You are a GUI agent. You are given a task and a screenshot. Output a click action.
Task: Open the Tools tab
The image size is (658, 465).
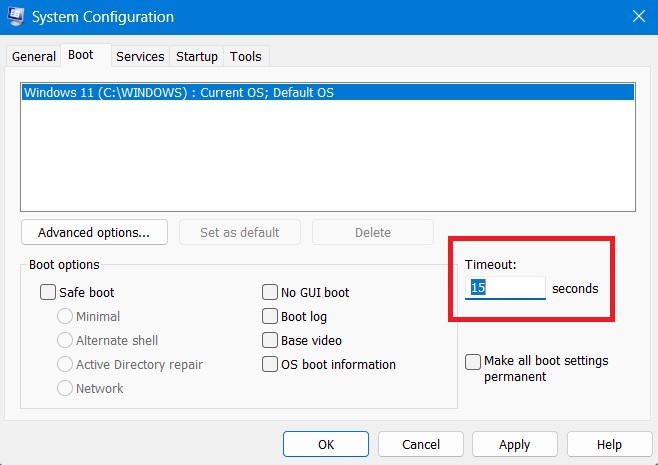[246, 56]
